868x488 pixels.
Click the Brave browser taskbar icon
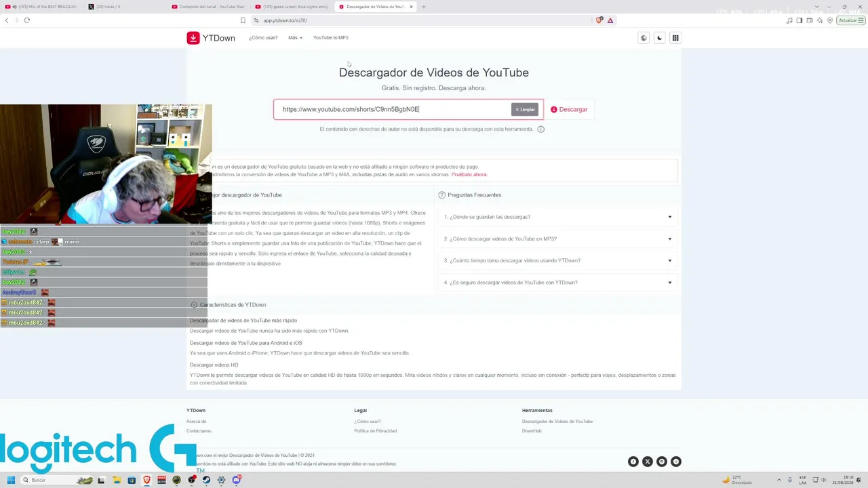[146, 480]
